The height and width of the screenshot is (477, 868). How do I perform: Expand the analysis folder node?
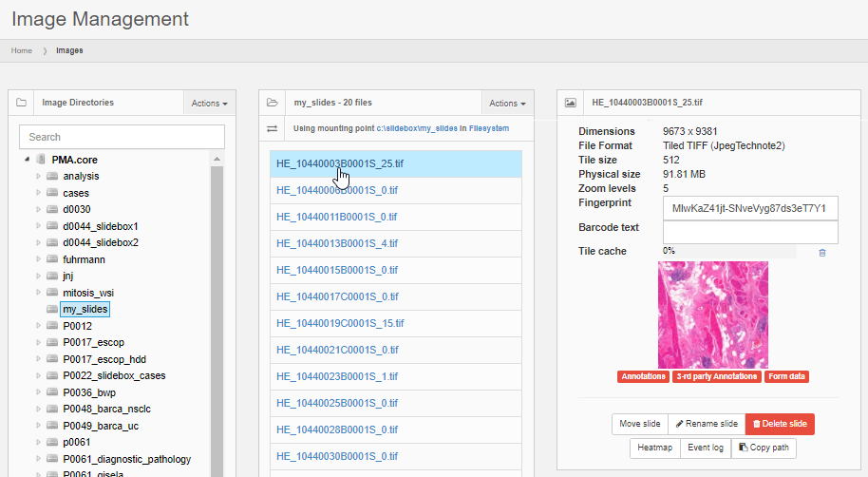pyautogui.click(x=38, y=177)
